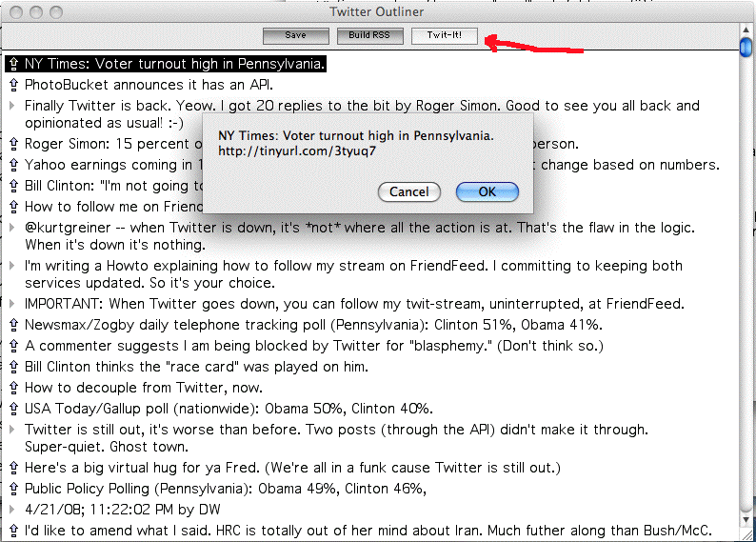
Task: Select the highlighted NY Times voter turnout headline
Action: click(x=175, y=65)
